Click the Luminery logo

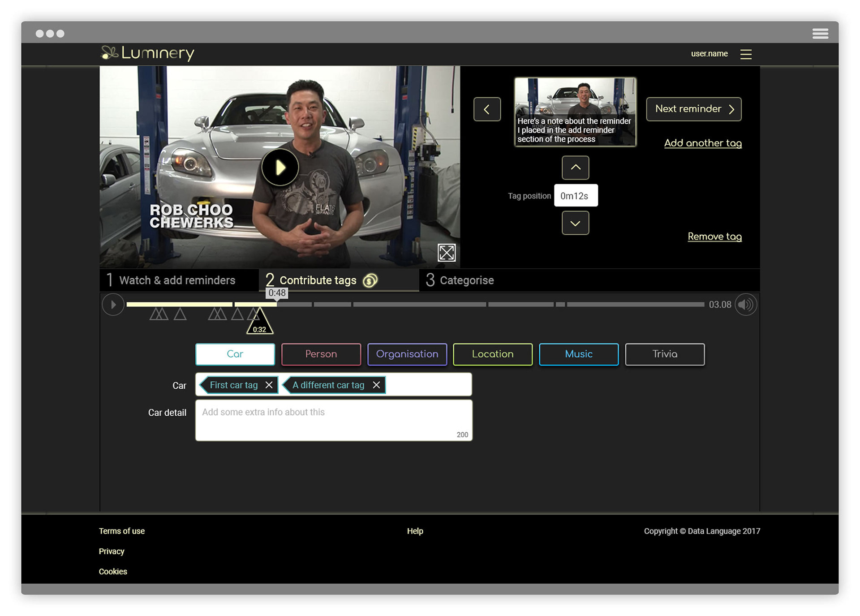tap(148, 53)
